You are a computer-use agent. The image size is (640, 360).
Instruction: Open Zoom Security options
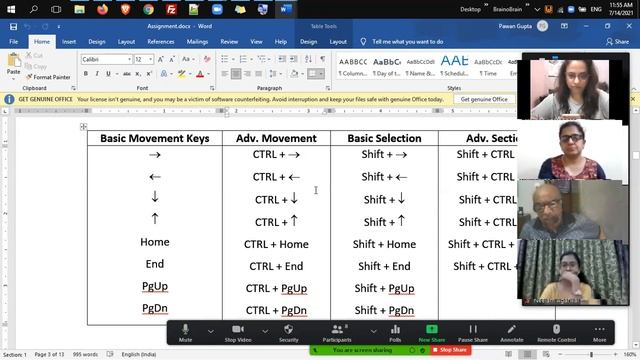[x=289, y=333]
